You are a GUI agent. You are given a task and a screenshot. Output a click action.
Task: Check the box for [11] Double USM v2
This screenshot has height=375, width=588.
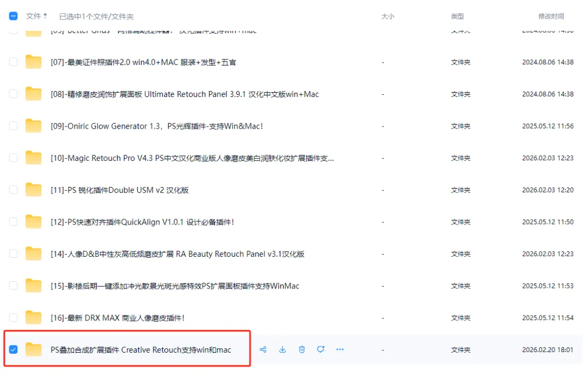[x=13, y=190]
